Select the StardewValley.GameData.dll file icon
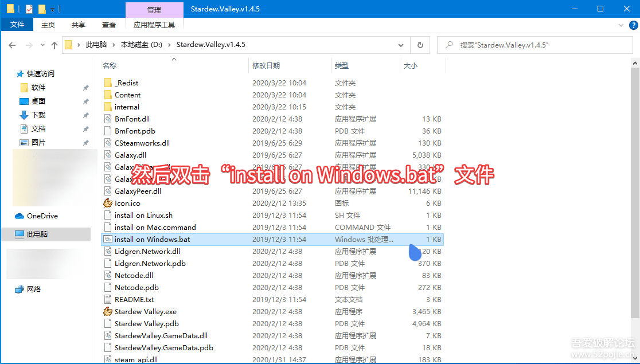This screenshot has height=364, width=640. [x=108, y=335]
